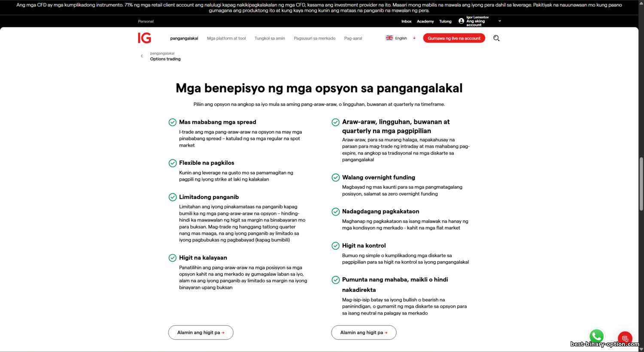This screenshot has height=352, width=644.
Task: Open the WhatsApp chat icon
Action: coord(596,336)
